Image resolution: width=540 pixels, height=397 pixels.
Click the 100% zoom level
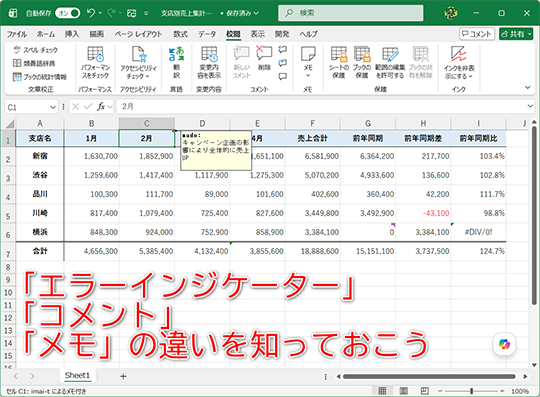tap(520, 391)
